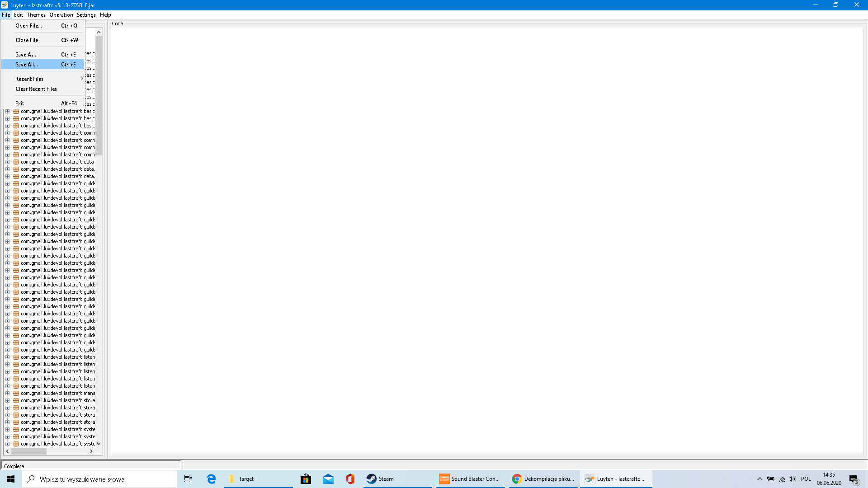Viewport: 868px width, 488px height.
Task: Click package icon of last tree entry
Action: coord(16,444)
